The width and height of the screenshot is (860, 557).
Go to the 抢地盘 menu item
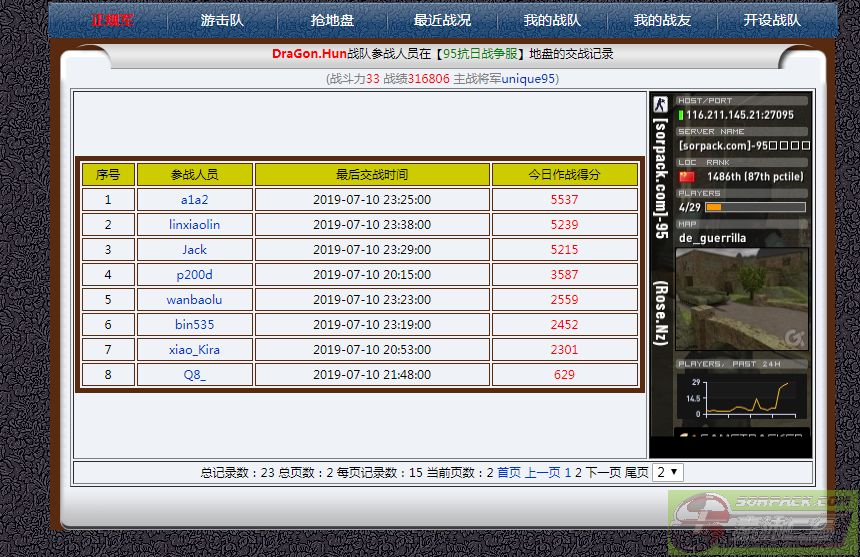point(332,20)
